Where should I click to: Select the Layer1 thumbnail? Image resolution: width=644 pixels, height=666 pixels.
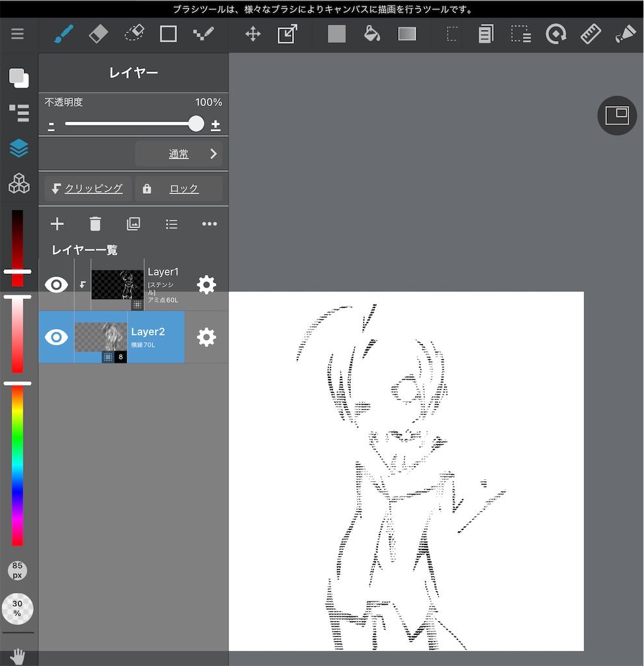(x=118, y=285)
